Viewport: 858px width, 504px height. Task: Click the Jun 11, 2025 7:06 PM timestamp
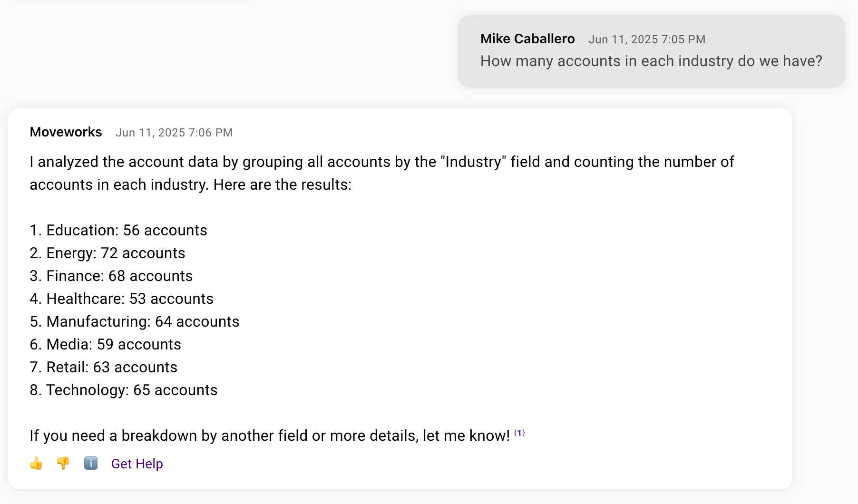(x=174, y=133)
